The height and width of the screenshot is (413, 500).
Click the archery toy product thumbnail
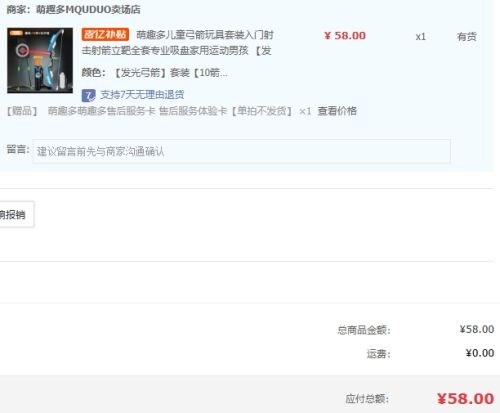pos(40,60)
